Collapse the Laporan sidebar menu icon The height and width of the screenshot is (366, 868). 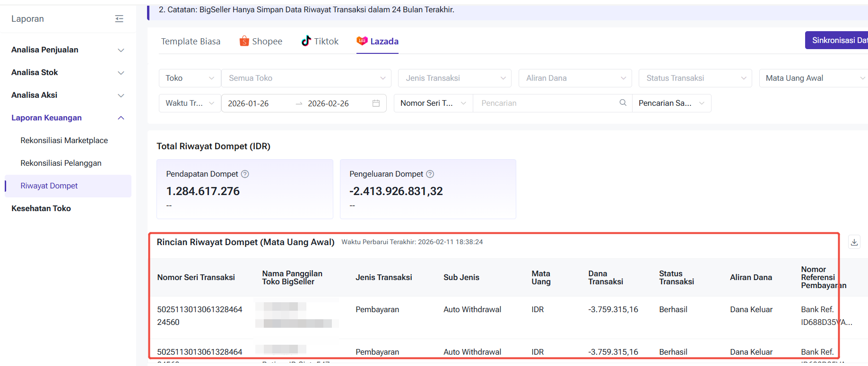point(119,19)
